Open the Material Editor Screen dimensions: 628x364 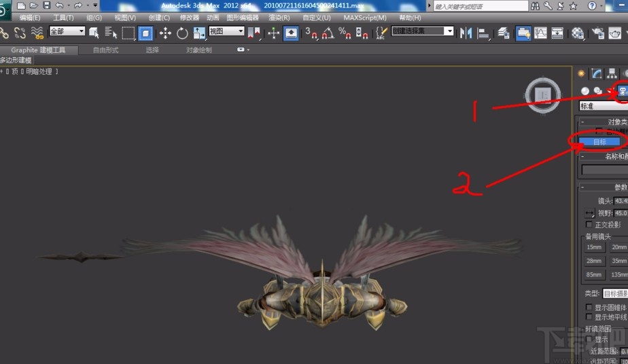578,33
